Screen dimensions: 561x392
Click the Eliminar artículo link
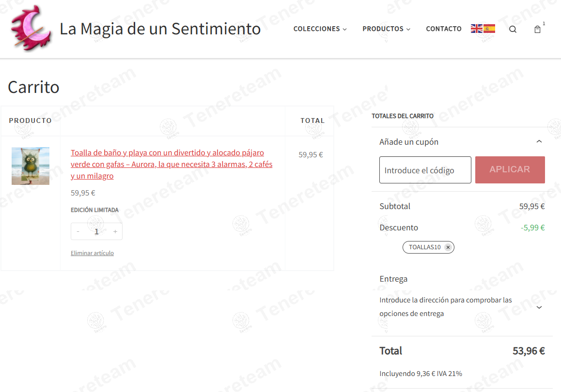point(93,253)
